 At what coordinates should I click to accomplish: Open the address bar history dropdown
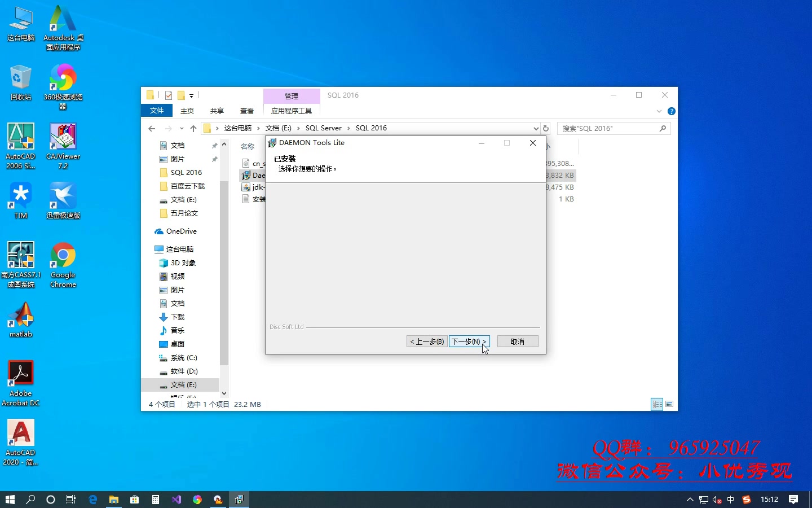[536, 129]
